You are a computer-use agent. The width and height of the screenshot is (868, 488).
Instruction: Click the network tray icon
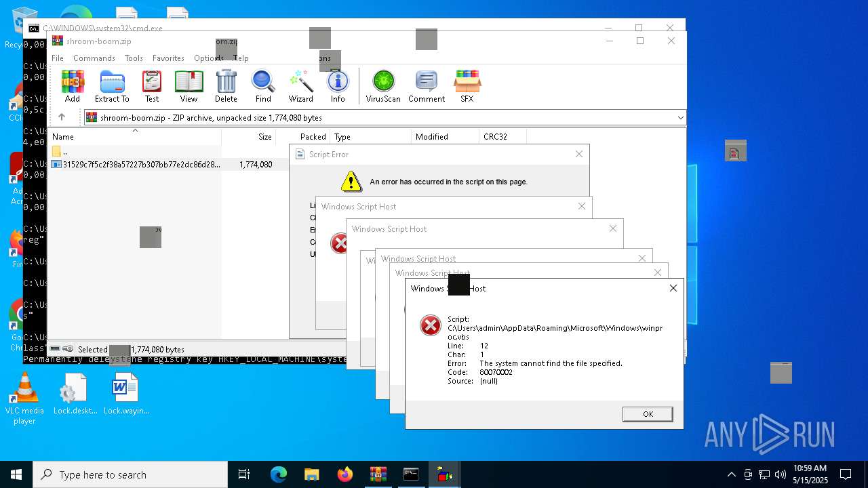[764, 474]
